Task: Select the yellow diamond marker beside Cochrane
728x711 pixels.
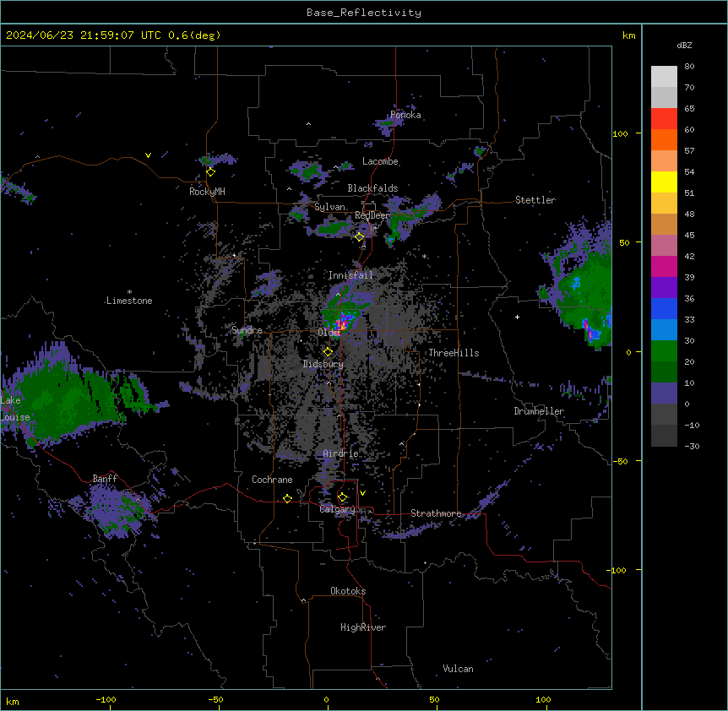Action: click(x=287, y=498)
